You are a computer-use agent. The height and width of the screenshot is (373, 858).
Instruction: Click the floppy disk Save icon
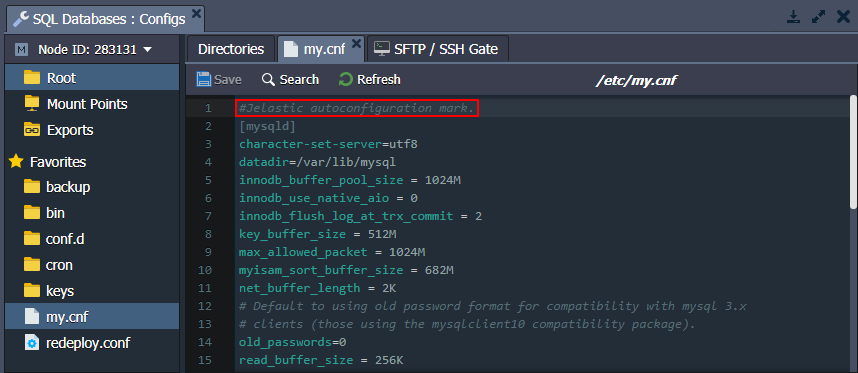(x=204, y=80)
